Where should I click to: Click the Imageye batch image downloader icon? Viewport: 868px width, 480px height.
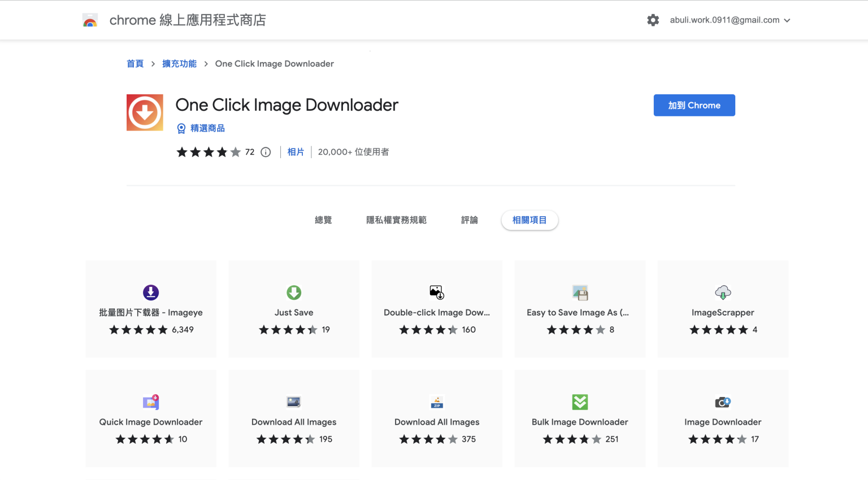pyautogui.click(x=150, y=293)
